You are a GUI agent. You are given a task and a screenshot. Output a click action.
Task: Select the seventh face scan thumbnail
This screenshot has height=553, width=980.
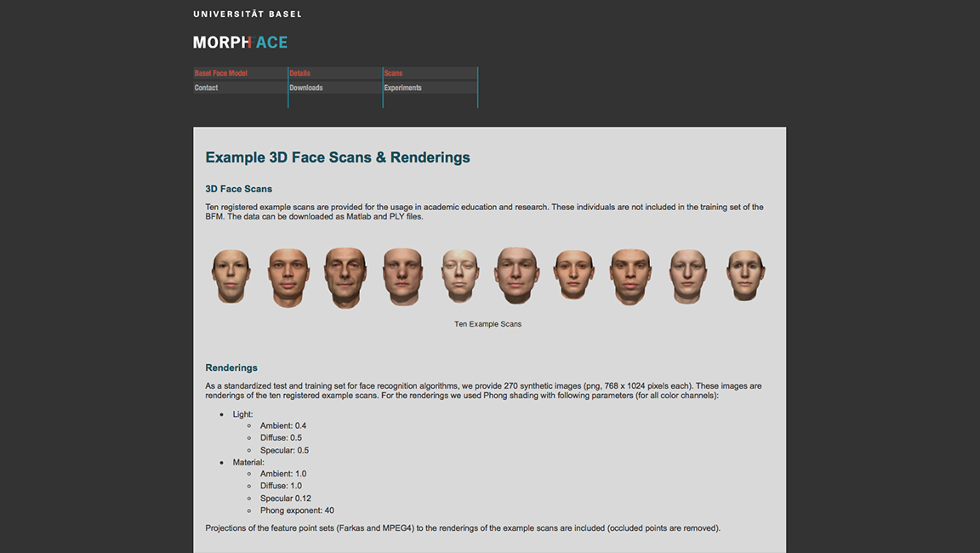tap(573, 276)
